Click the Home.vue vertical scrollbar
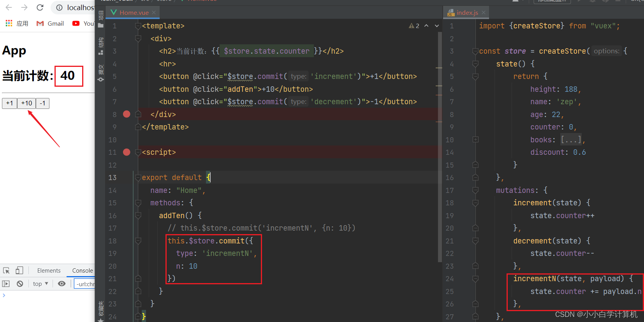644x322 pixels. [x=440, y=148]
